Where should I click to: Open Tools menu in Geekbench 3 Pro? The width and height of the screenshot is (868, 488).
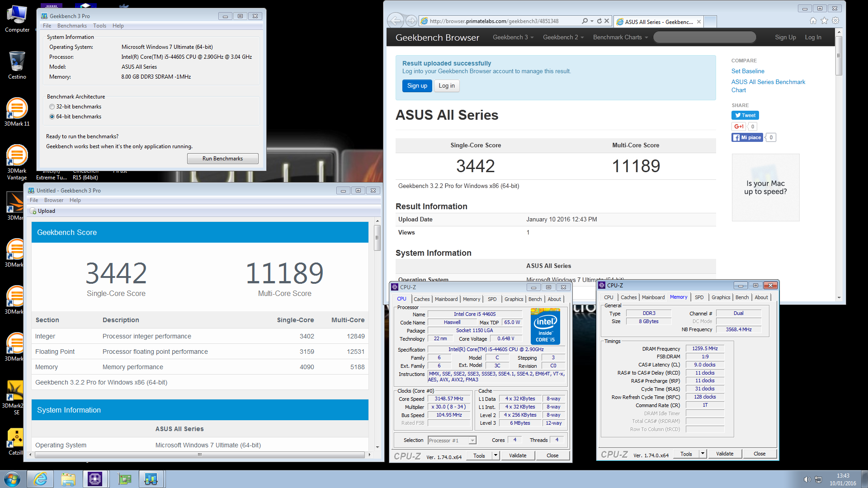99,26
